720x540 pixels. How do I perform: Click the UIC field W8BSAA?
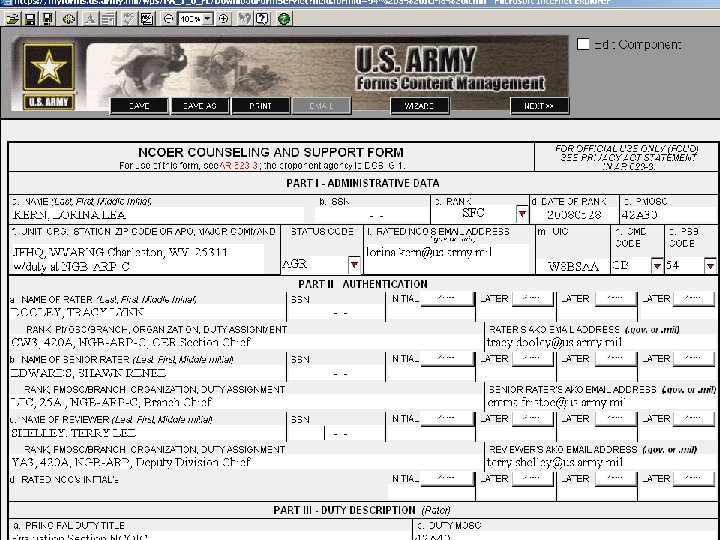573,266
